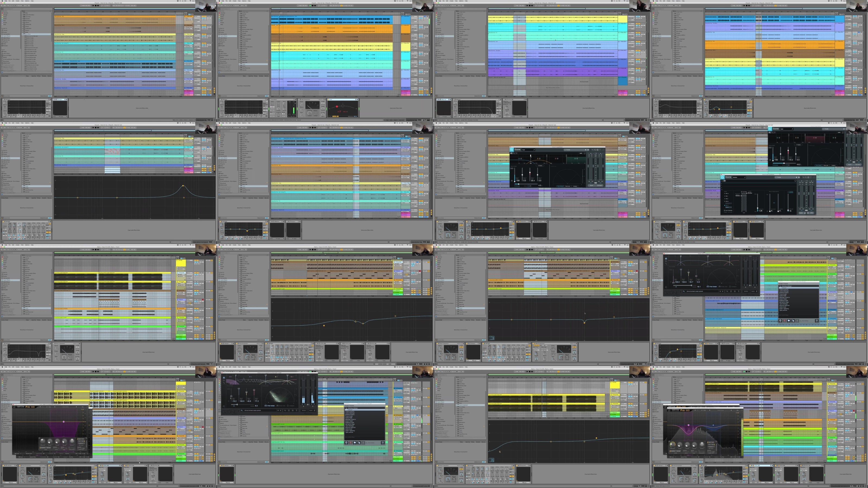The image size is (868, 488).
Task: Toggle Glue Compressor device activator below Ozone showing 35.4
Action: coord(437,221)
